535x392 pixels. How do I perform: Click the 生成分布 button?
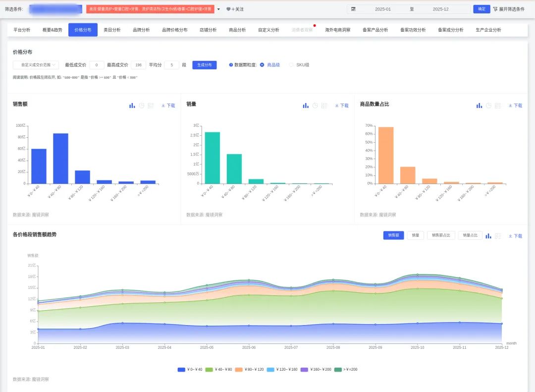(x=205, y=65)
